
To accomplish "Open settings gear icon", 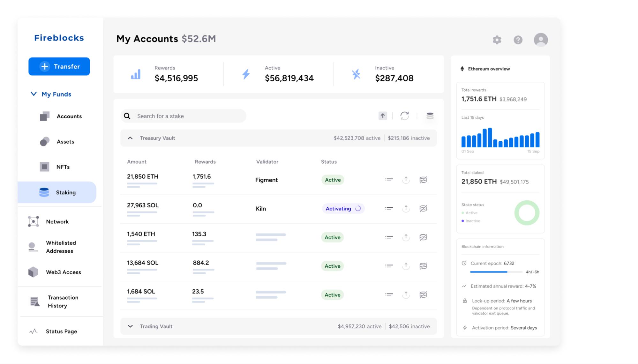I will (x=497, y=40).
